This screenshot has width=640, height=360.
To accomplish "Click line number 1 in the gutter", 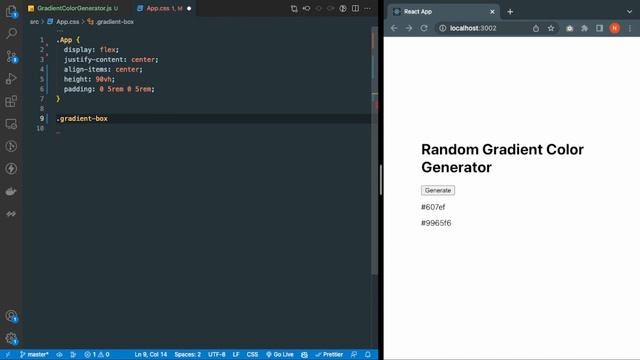I will click(x=42, y=40).
